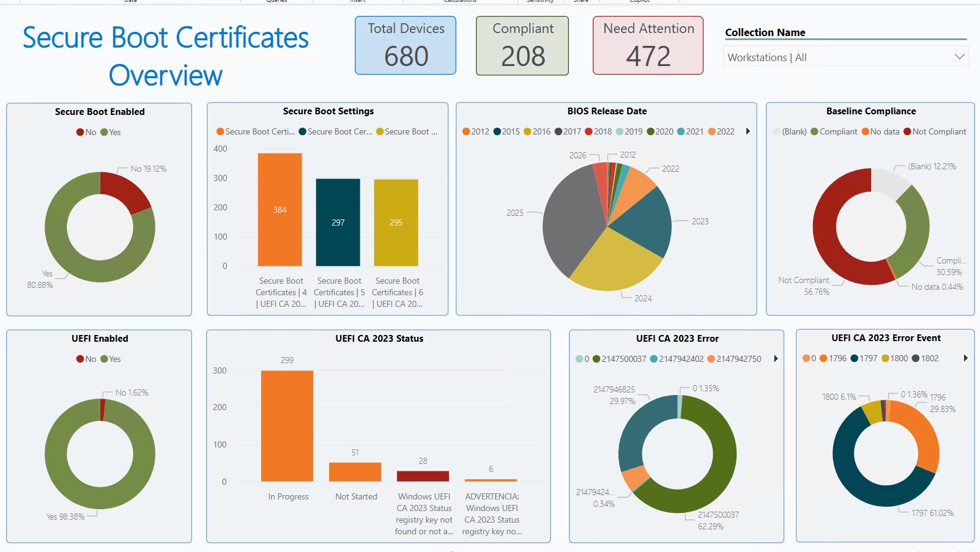Screen dimensions: 980x552
Task: Select the Not Started bar in UEFI CA 2023 Status
Action: [x=355, y=472]
